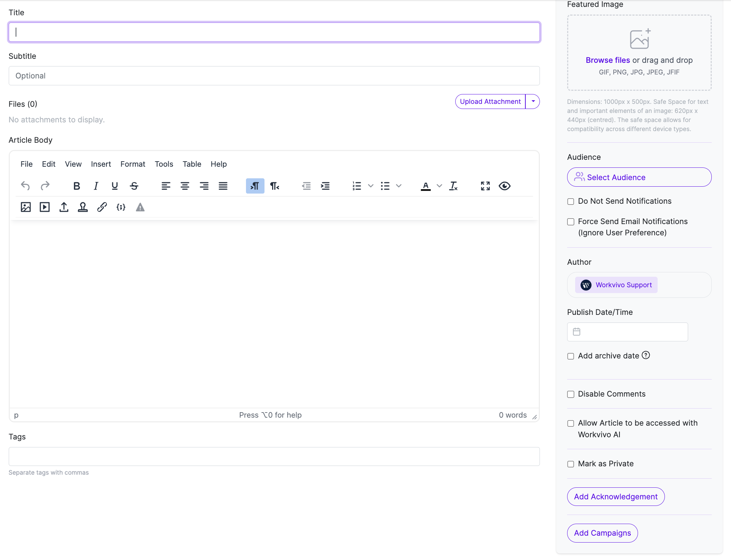Increase indent in editor
Screen dimensions: 731x560
tap(325, 186)
